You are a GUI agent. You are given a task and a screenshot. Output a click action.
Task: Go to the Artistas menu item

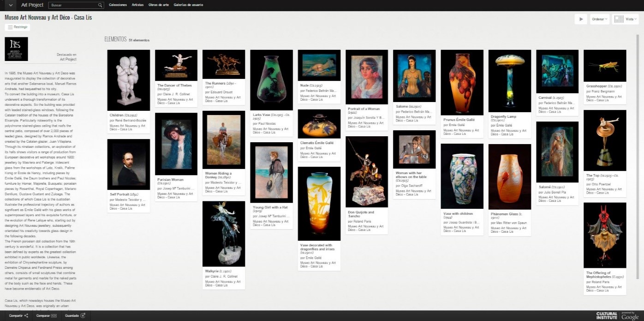137,5
